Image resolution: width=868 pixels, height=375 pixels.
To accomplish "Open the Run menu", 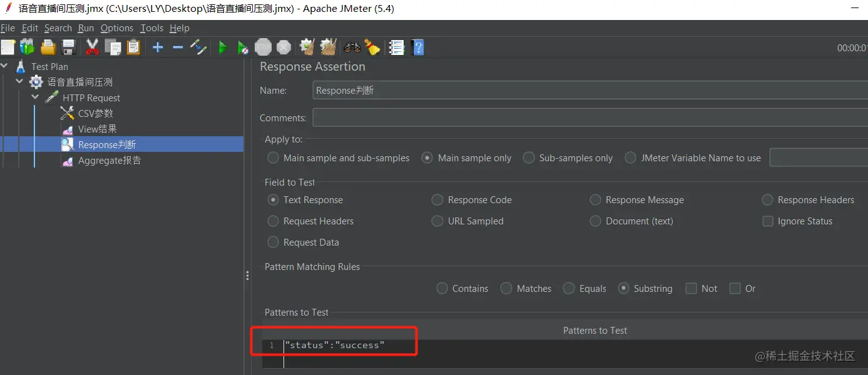I will point(86,28).
